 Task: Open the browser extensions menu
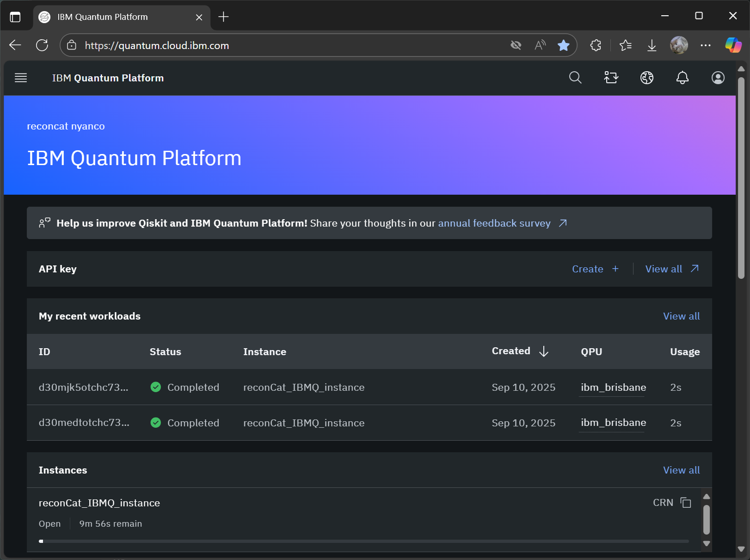[x=596, y=45]
